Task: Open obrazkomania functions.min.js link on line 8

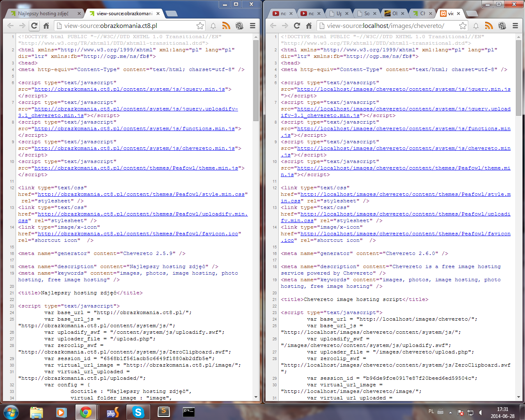Action: coord(135,129)
